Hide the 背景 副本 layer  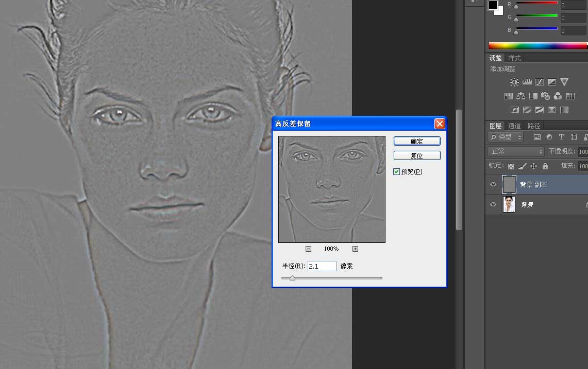[x=493, y=184]
